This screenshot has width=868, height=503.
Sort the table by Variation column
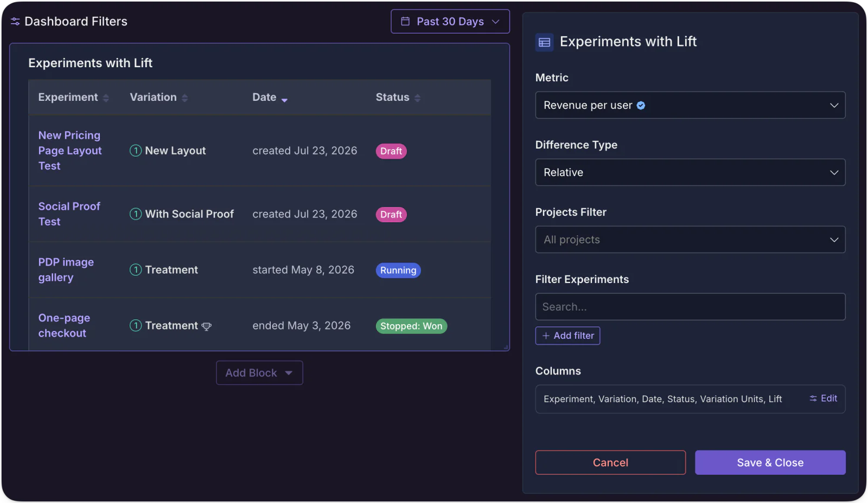(x=159, y=98)
